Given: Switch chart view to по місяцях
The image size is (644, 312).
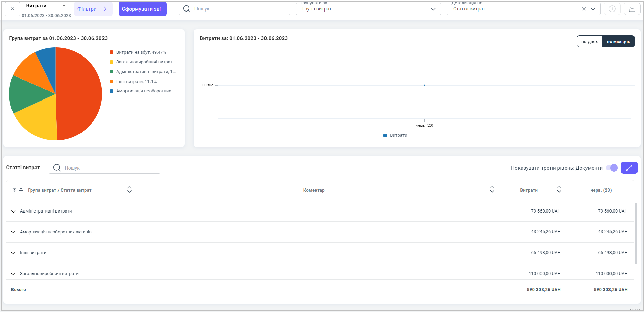Looking at the screenshot, I should point(618,41).
